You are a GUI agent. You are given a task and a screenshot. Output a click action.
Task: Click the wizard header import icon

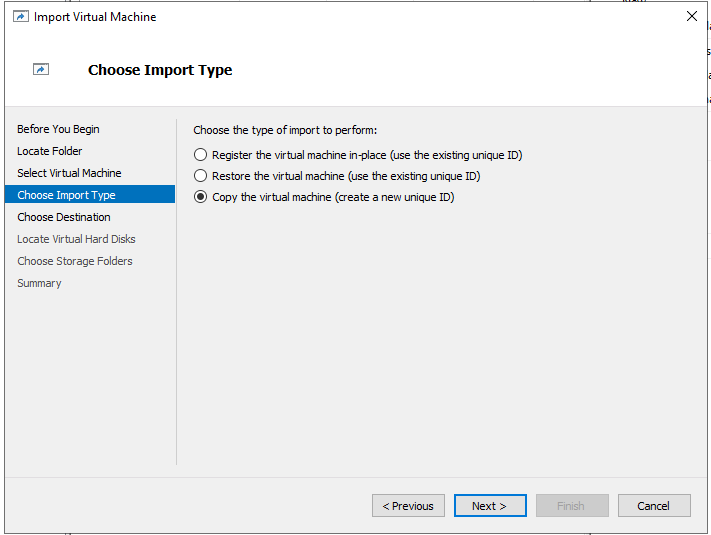click(x=41, y=69)
